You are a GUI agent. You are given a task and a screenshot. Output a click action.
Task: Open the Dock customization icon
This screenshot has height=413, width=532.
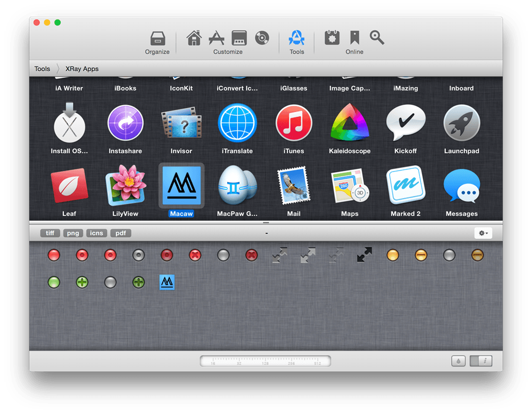pyautogui.click(x=239, y=38)
